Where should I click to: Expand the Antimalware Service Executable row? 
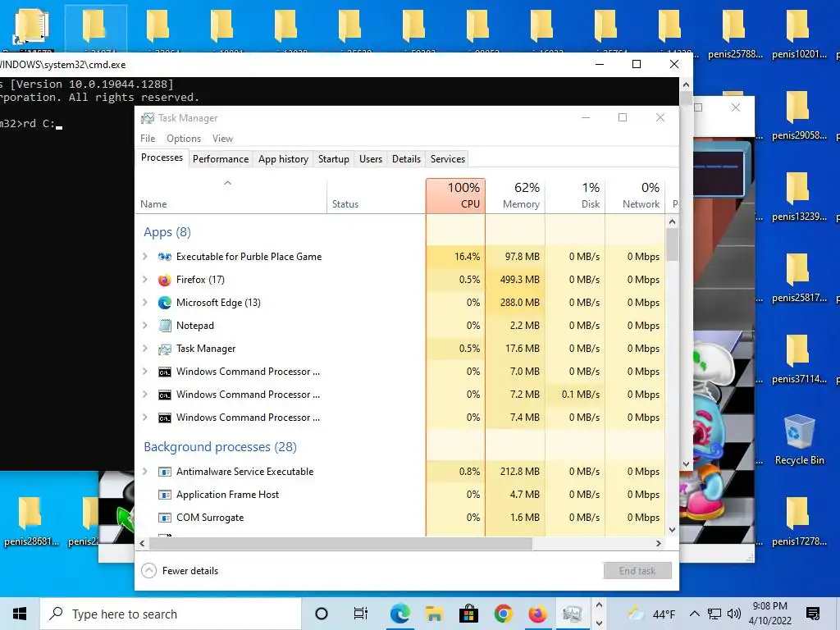(x=144, y=472)
